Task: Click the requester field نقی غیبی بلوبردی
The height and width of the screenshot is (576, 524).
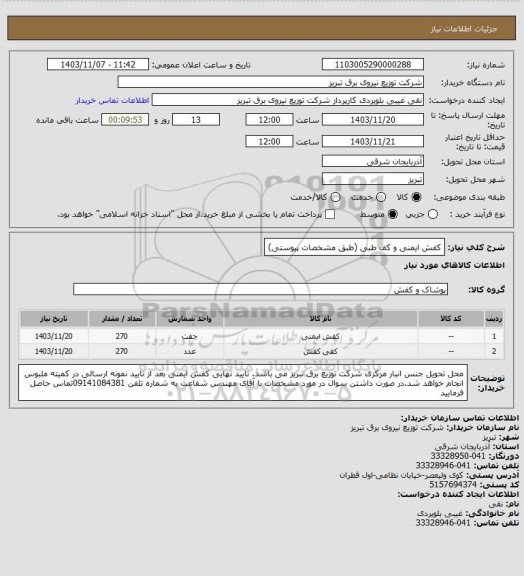Action: (288, 100)
